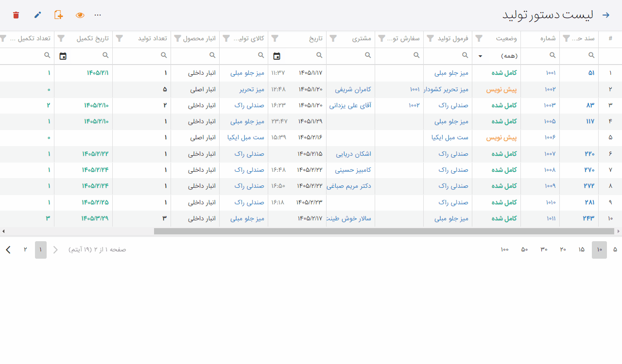
Task: Open customer link کامبیز حسینی
Action: click(353, 170)
